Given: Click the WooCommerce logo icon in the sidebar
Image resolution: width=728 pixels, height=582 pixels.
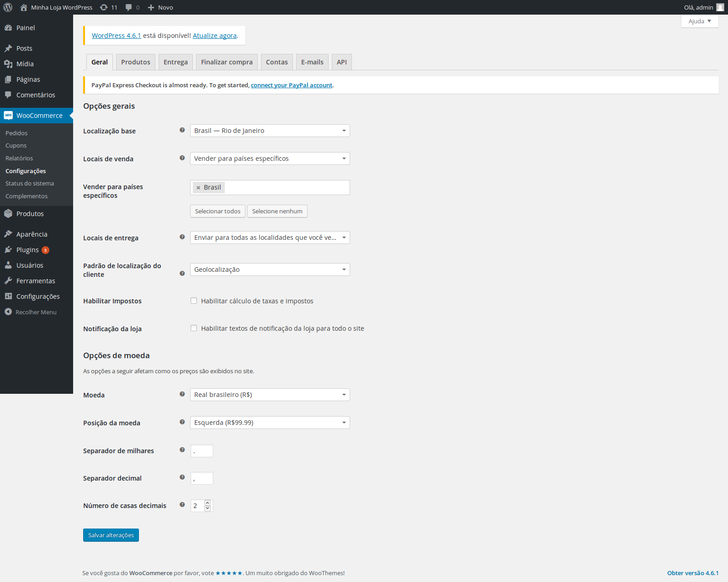Looking at the screenshot, I should click(8, 116).
